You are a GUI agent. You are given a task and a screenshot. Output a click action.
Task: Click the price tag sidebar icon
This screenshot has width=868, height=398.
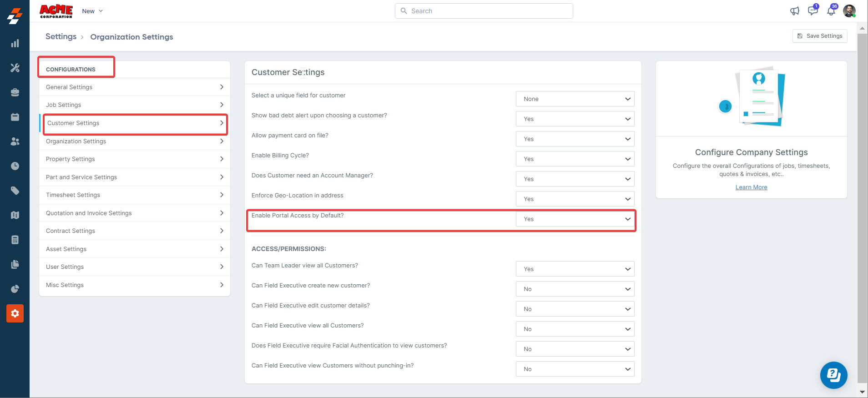click(x=15, y=191)
